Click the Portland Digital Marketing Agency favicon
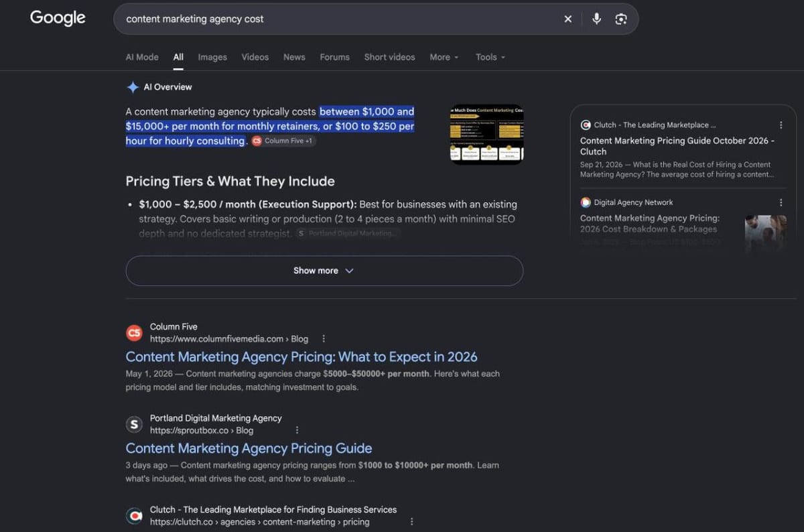 [x=134, y=424]
